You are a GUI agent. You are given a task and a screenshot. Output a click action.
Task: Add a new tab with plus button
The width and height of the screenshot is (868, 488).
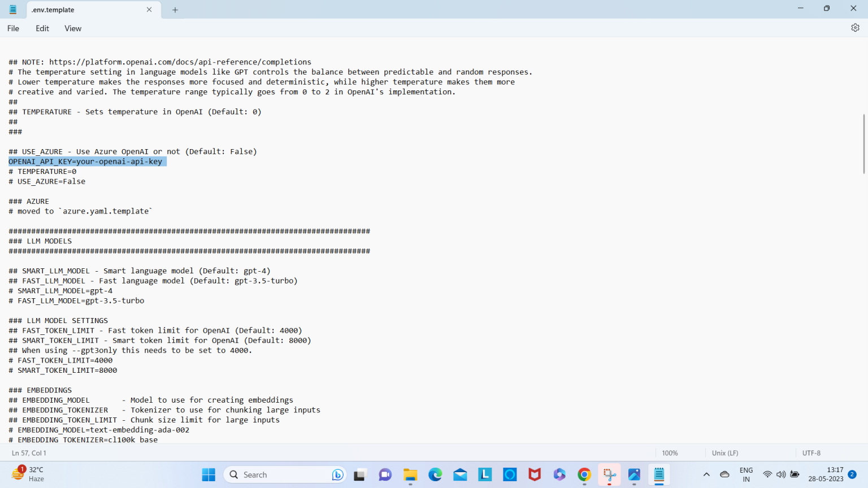pyautogui.click(x=175, y=10)
